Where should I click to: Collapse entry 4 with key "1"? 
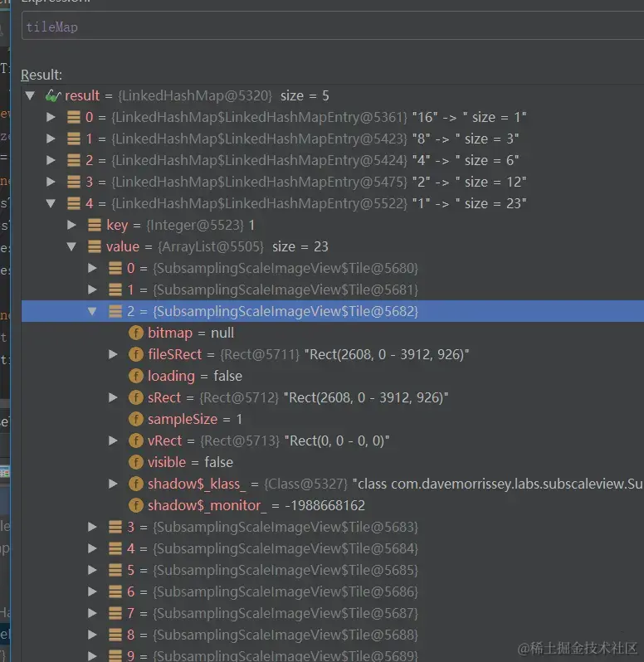point(51,203)
